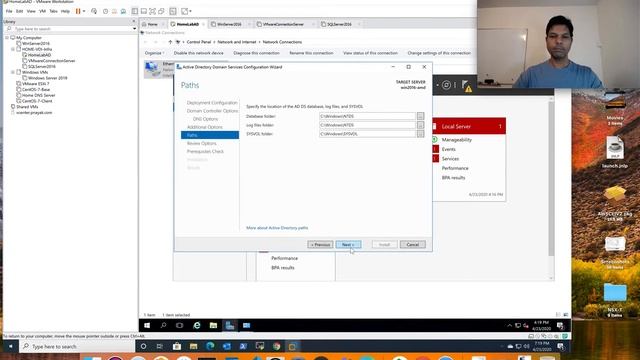The width and height of the screenshot is (640, 360).
Task: Click View status of this connection
Action: pyautogui.click(x=370, y=53)
